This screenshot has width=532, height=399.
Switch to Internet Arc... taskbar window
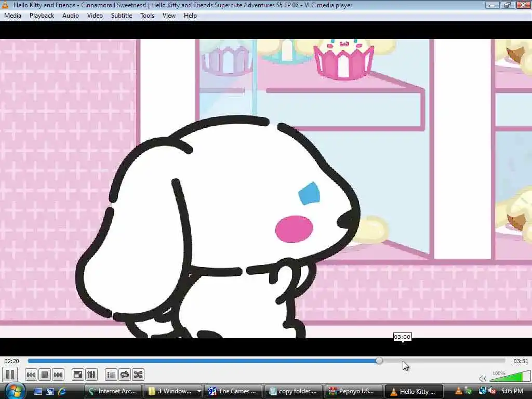click(113, 391)
